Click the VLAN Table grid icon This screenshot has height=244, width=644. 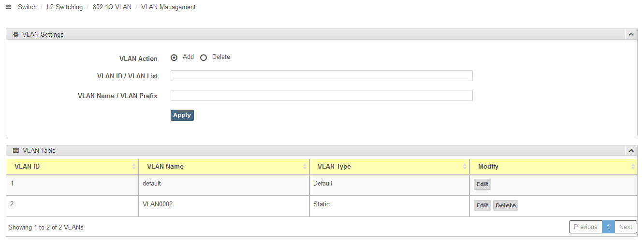point(16,150)
